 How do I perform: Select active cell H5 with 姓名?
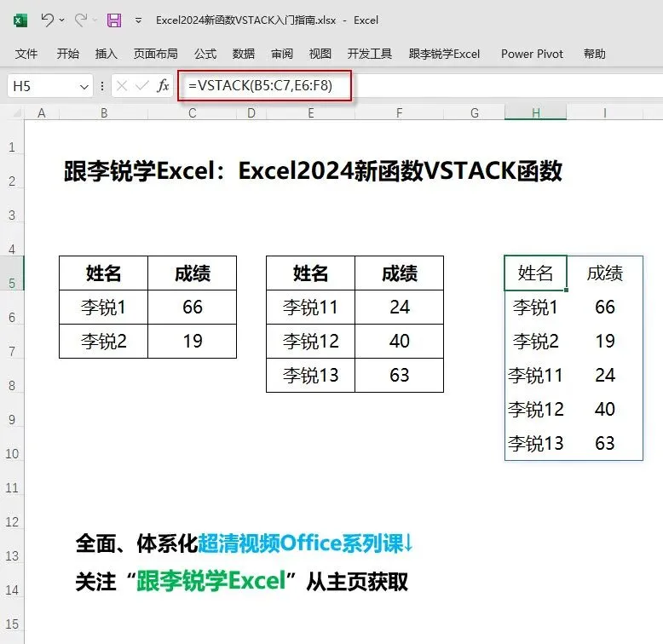(x=535, y=273)
